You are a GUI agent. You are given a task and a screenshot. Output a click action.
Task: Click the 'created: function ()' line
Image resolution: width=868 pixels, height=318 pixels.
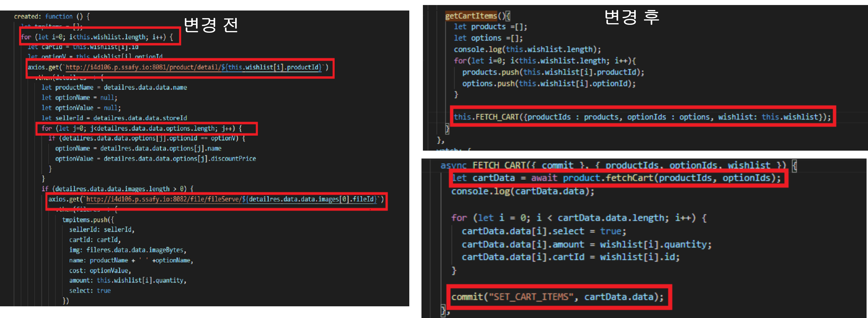52,16
